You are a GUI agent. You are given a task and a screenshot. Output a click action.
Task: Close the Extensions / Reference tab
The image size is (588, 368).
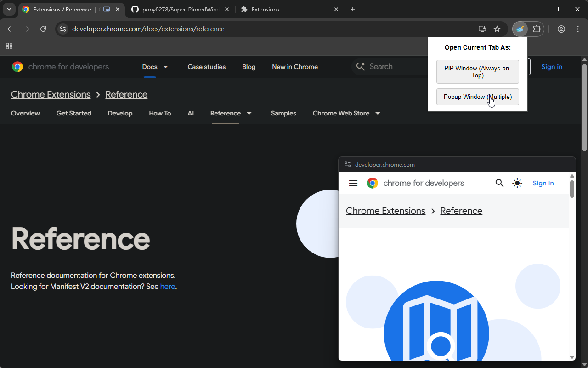(x=119, y=9)
